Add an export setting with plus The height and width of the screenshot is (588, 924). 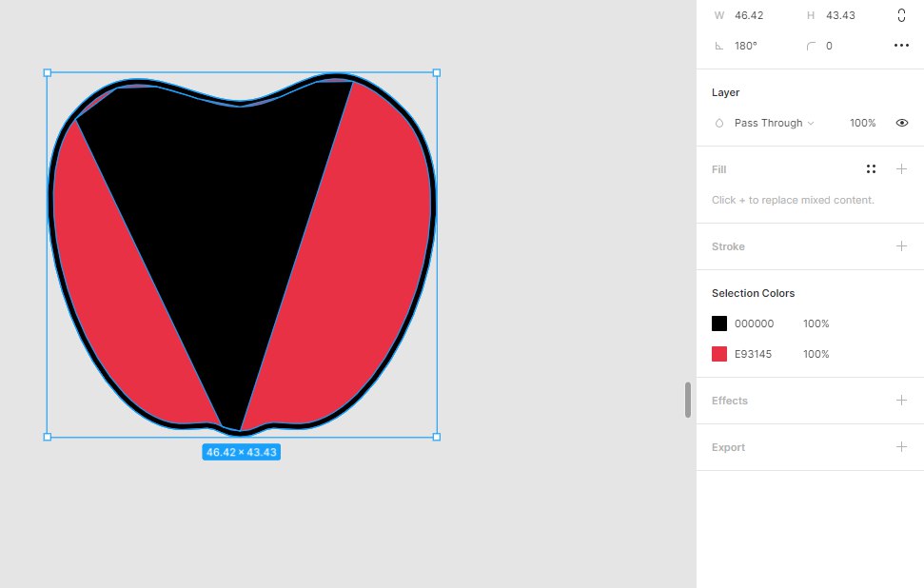[901, 447]
